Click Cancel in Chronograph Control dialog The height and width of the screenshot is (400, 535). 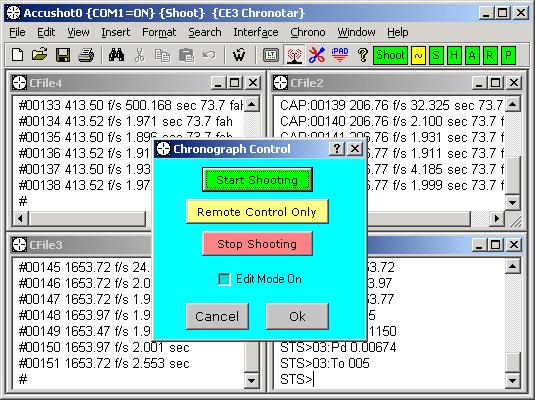click(217, 316)
